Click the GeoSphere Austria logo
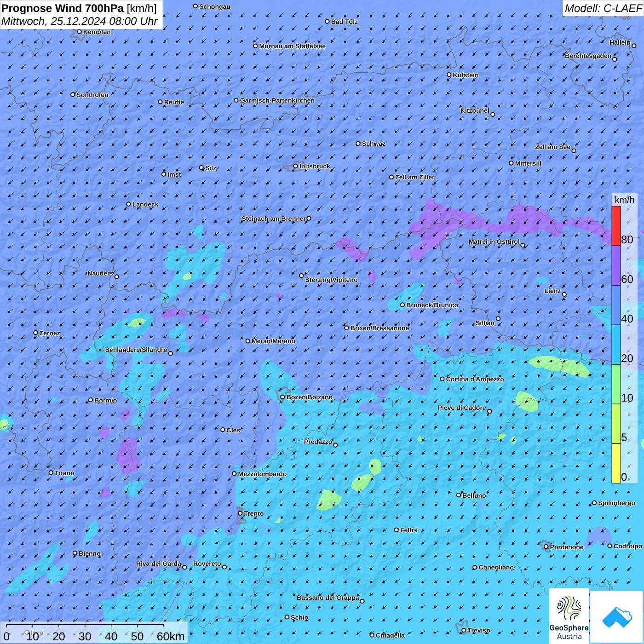 click(x=569, y=616)
